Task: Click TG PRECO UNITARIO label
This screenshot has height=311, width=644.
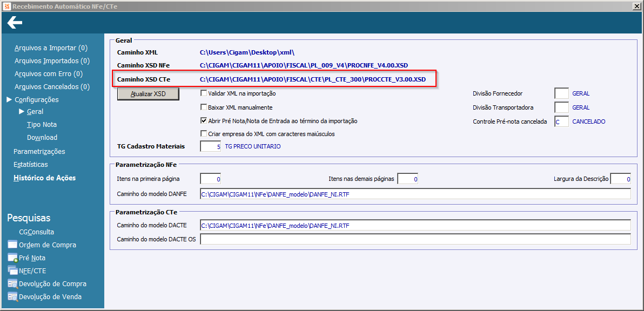Action: click(253, 146)
